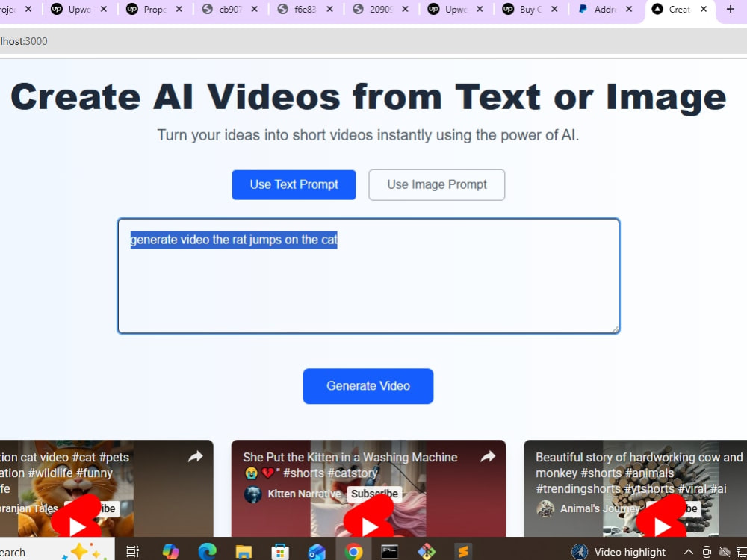The width and height of the screenshot is (747, 560).
Task: Open Task View from the taskbar
Action: pyautogui.click(x=132, y=552)
